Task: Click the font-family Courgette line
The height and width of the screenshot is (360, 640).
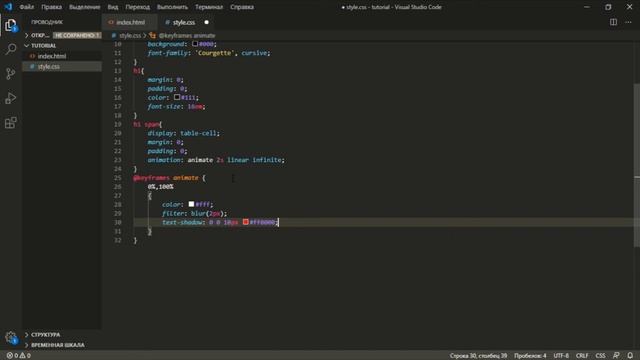Action: click(209, 53)
